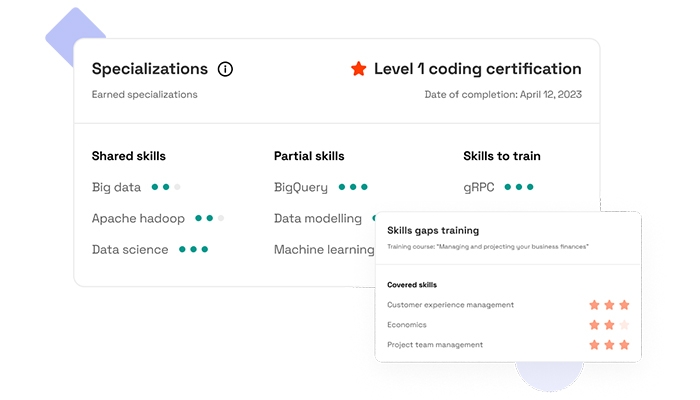Click the Data modelling skill
700x400 pixels.
point(318,218)
